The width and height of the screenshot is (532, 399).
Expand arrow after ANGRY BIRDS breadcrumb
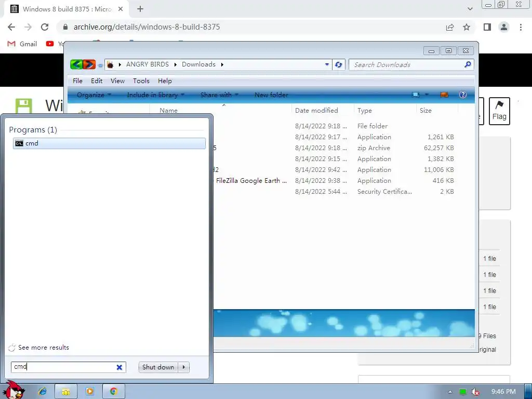point(176,64)
